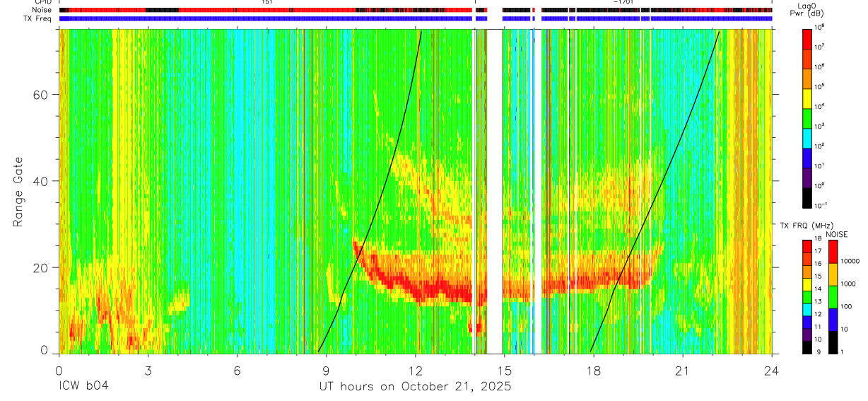This screenshot has height=401, width=868.
Task: Click the red top segment of the TX FRQ colorbar
Action: click(x=807, y=245)
